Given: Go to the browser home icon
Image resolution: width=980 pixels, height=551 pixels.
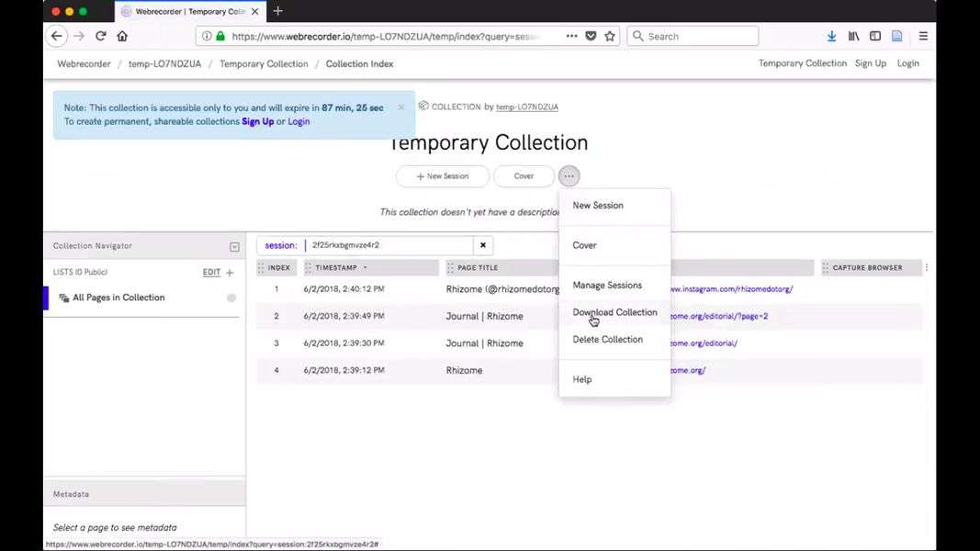Looking at the screenshot, I should tap(122, 36).
